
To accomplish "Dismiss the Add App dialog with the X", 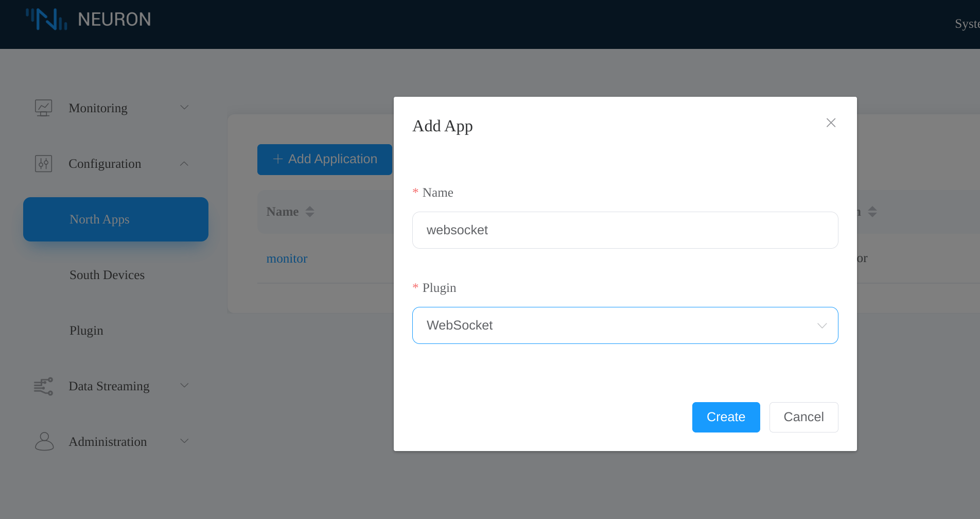I will point(830,123).
